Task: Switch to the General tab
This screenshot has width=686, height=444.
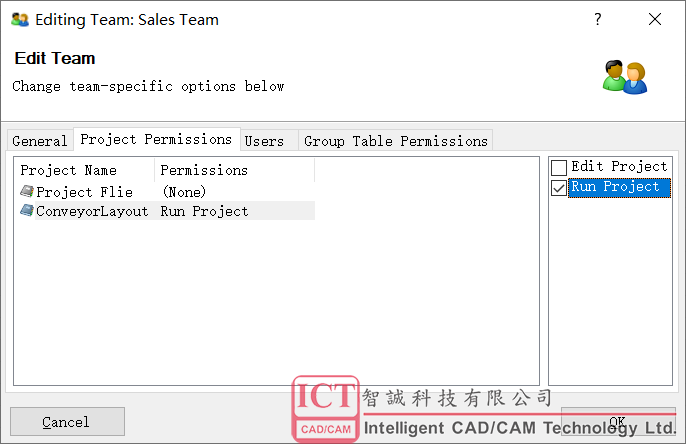Action: 40,141
